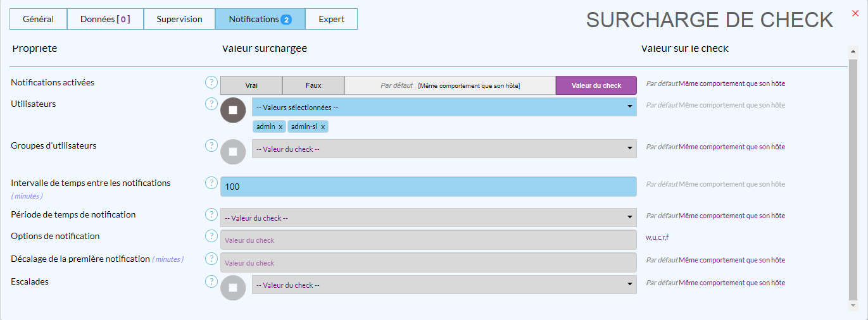Screen dimensions: 868x320
Task: Expand the Période de temps de notification dropdown
Action: (x=428, y=218)
